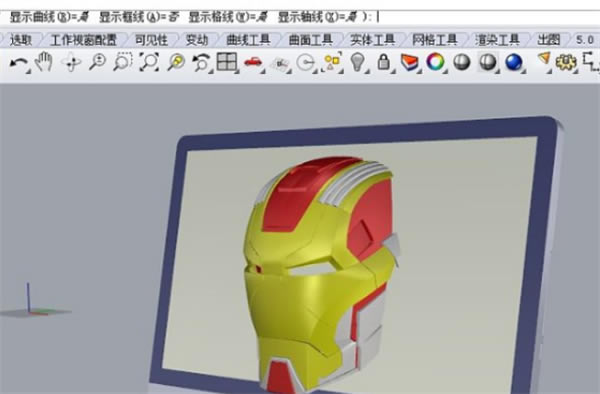The height and width of the screenshot is (394, 600).
Task: Choose the Zoom Dynamic magnifier icon
Action: click(98, 62)
